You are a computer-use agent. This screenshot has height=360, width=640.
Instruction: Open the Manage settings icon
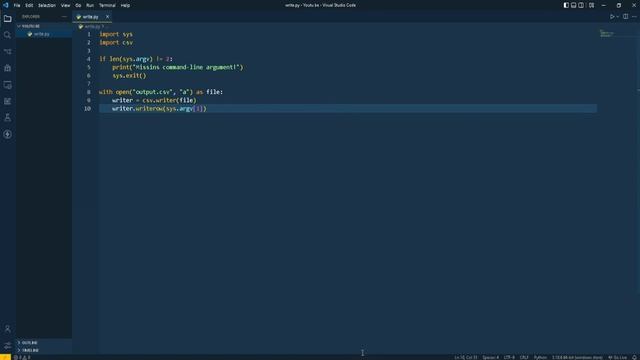pos(7,345)
